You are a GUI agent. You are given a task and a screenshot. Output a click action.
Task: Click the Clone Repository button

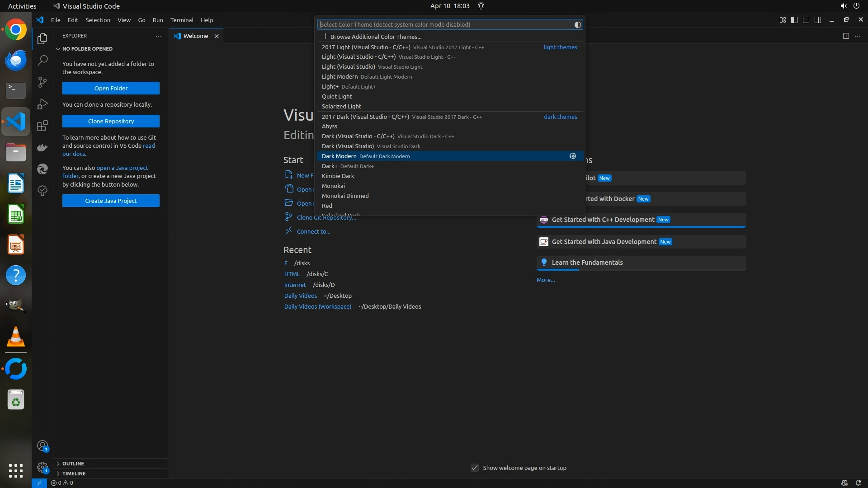click(x=111, y=121)
